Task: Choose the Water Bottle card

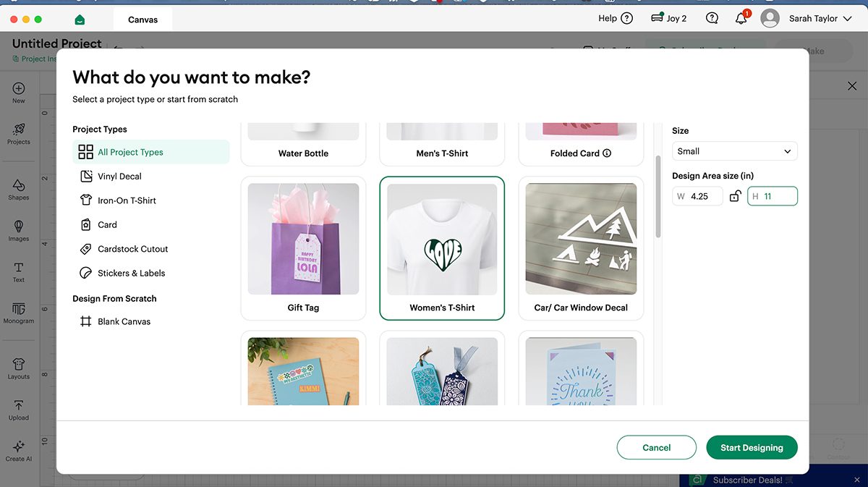Action: click(303, 143)
